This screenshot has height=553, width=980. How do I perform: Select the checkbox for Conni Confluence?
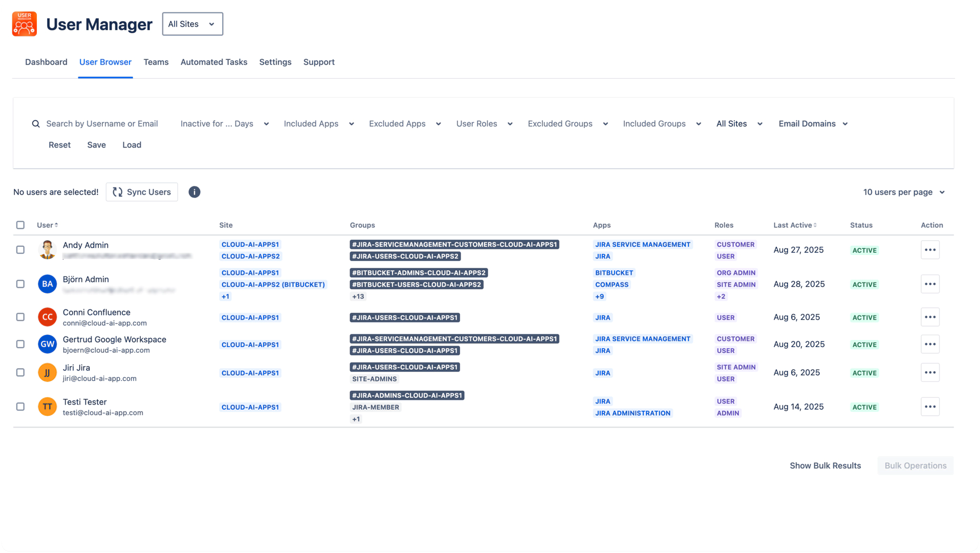(x=20, y=317)
